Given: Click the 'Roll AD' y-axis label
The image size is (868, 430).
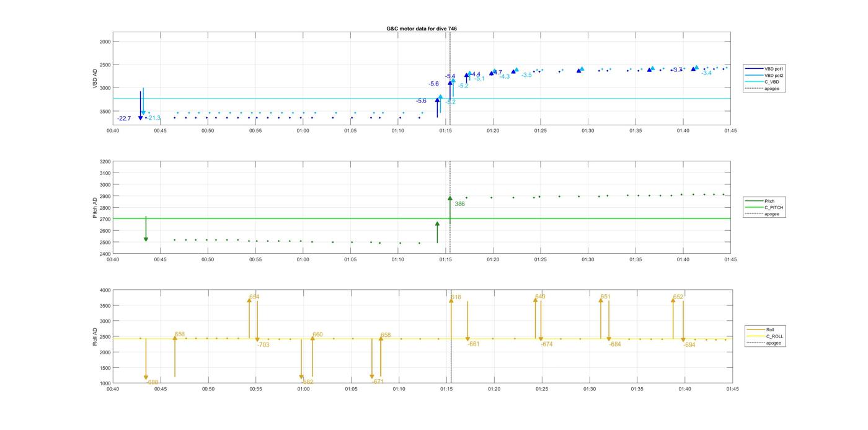Looking at the screenshot, I should (95, 336).
